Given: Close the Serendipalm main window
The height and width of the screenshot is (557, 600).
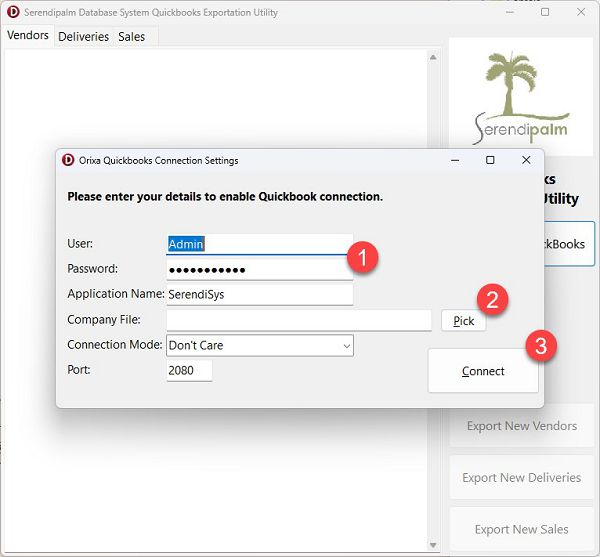Looking at the screenshot, I should 581,12.
